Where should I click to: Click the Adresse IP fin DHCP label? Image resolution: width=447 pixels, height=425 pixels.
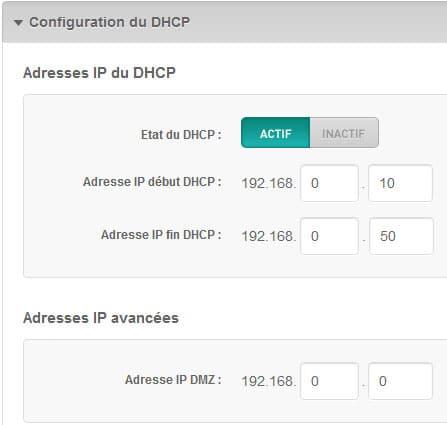[161, 235]
